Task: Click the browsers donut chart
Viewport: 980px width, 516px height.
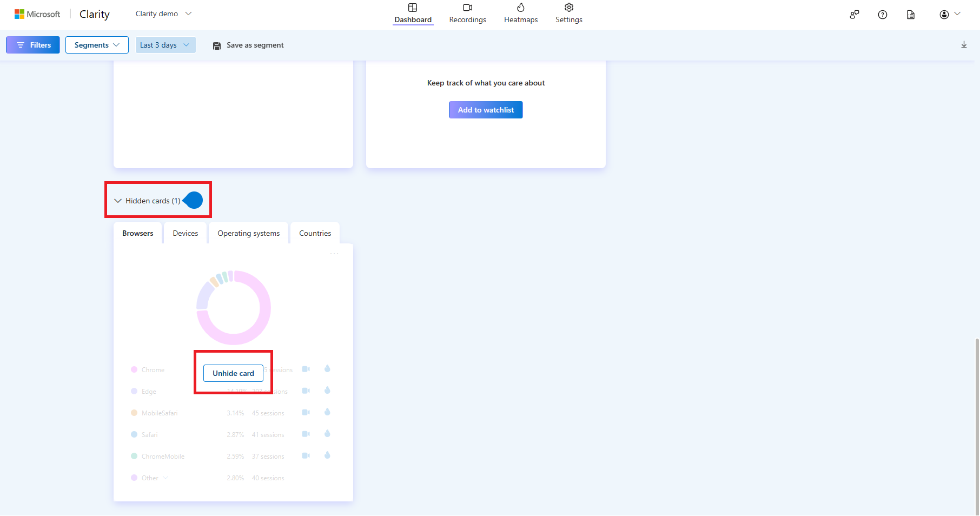Action: (x=234, y=307)
